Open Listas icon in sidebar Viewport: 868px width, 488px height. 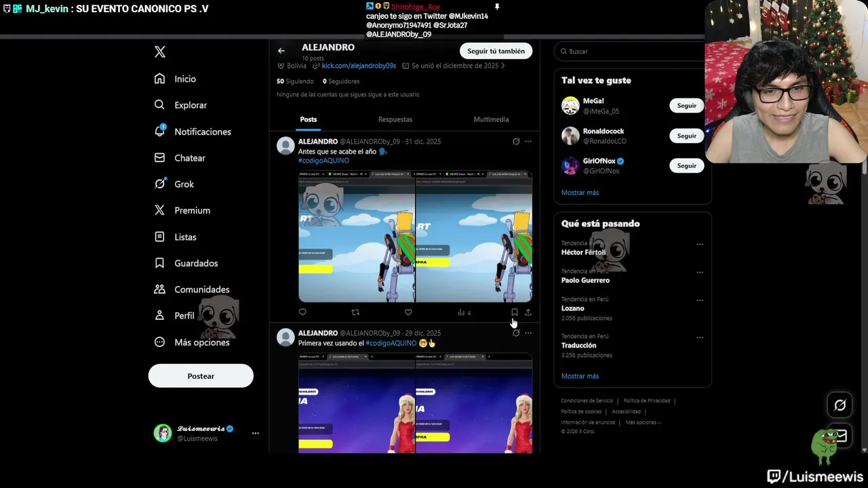(159, 237)
